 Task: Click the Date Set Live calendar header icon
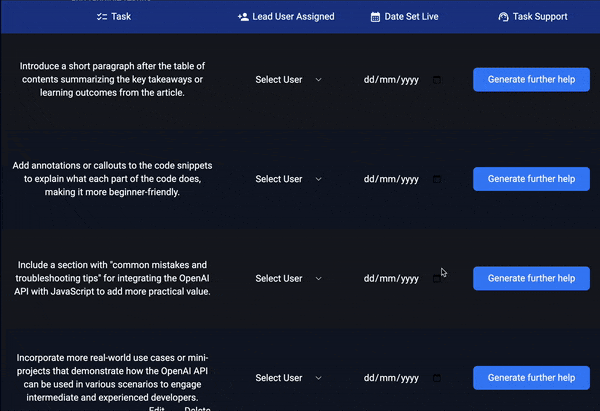[x=375, y=17]
